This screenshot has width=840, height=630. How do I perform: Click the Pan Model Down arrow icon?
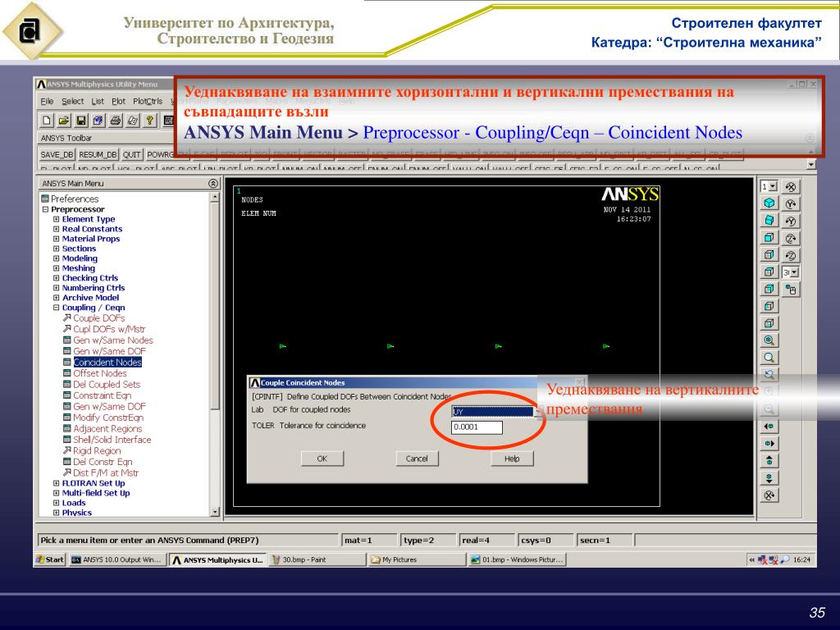pyautogui.click(x=769, y=478)
